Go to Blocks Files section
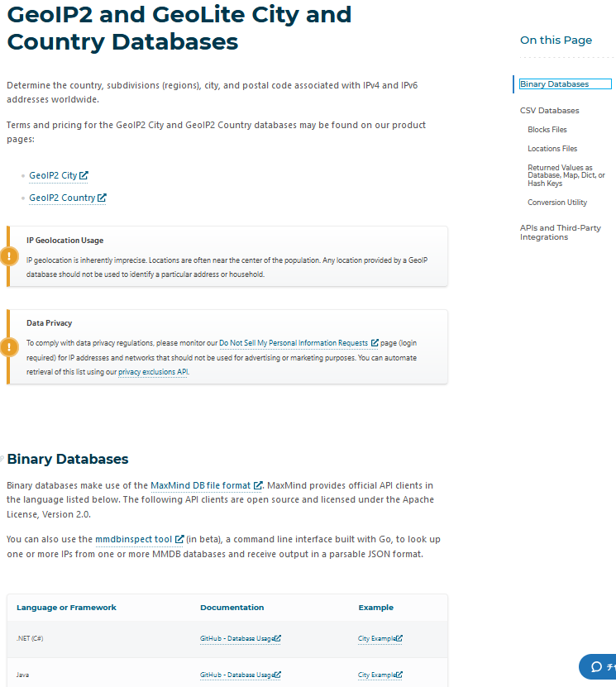The width and height of the screenshot is (616, 687). coord(547,130)
